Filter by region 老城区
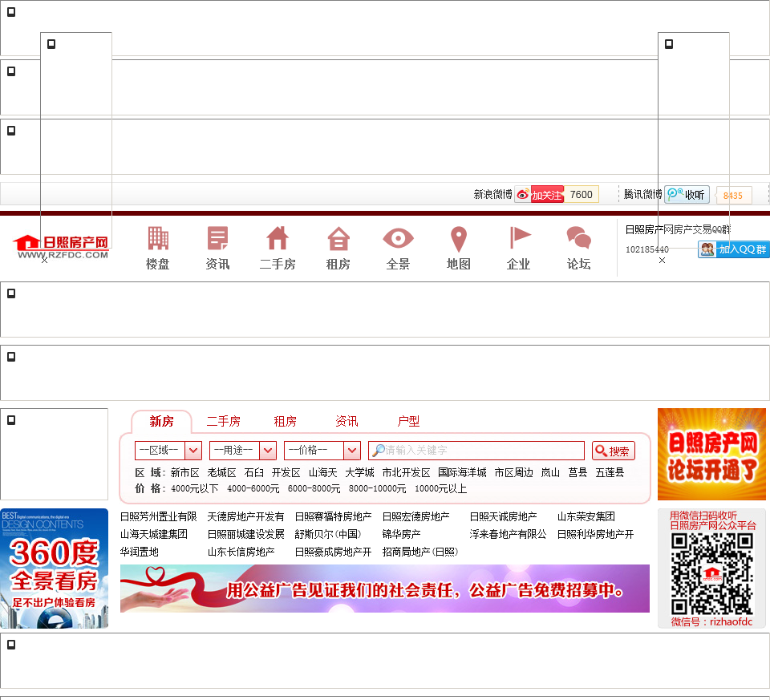 tap(222, 473)
